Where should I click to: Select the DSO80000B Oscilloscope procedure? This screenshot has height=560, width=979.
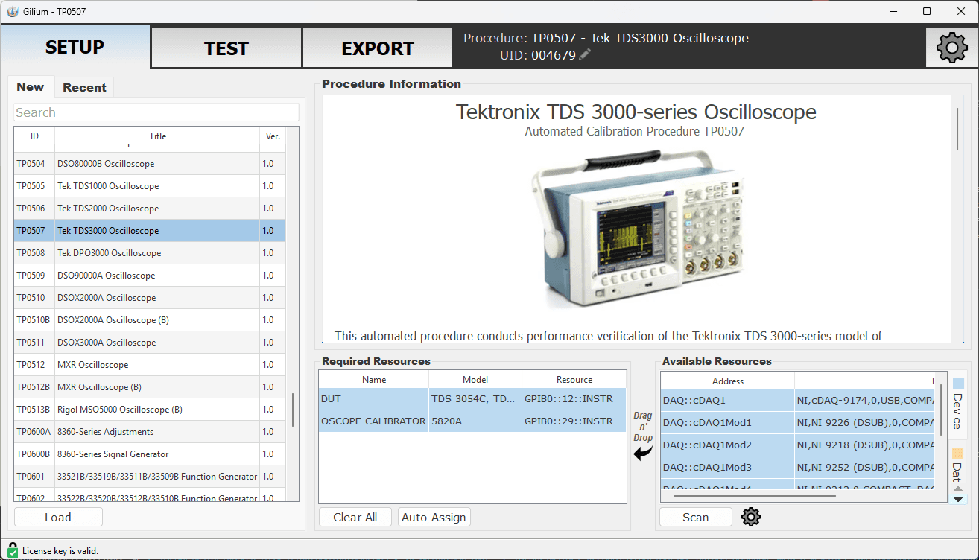click(150, 164)
